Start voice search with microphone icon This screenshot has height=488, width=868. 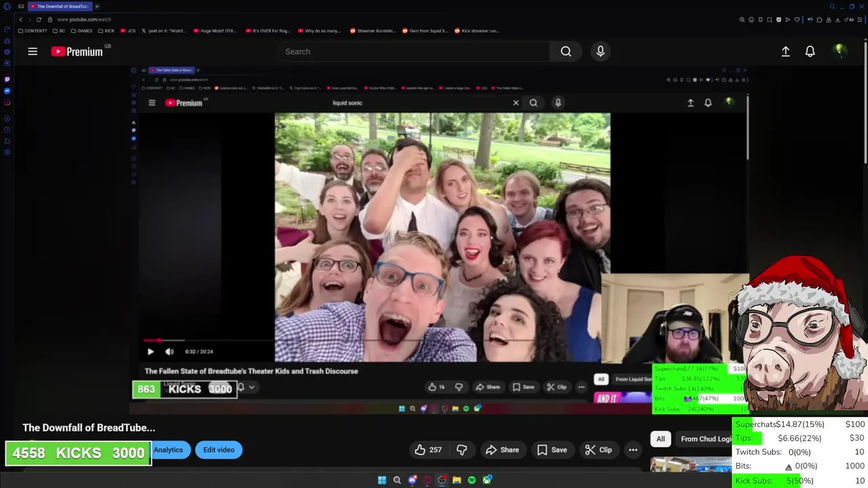tap(600, 52)
